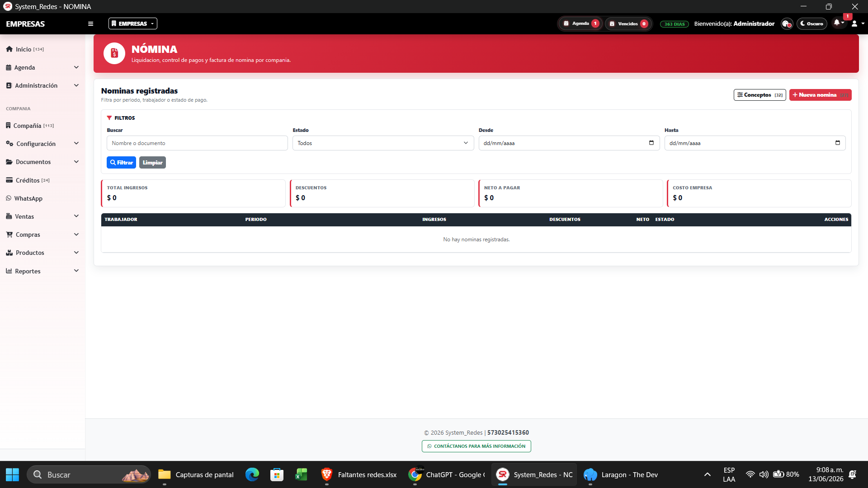Open Microsoft Store from the taskbar

click(x=277, y=475)
